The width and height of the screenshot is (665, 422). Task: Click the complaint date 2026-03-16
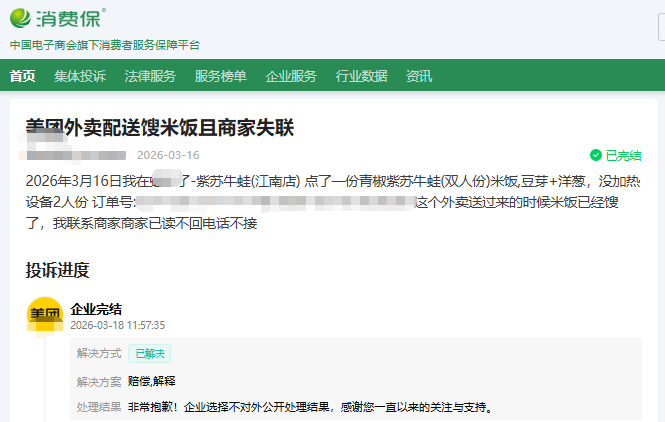click(168, 155)
